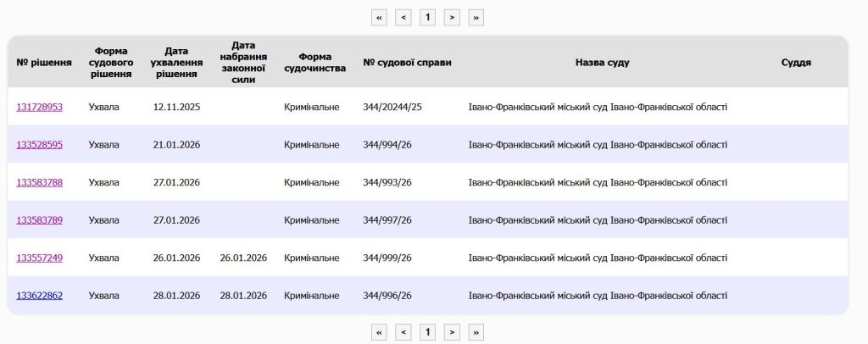
Task: Click the "Дата ухвалення рішення" column header
Action: point(176,63)
